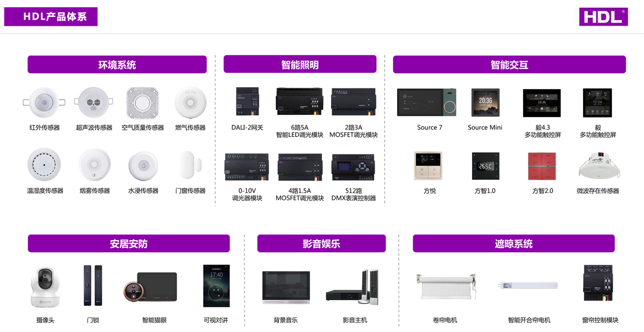Screen dimensions: 644x332
Task: Click the HDL产品体系 title banner
Action: [51, 16]
